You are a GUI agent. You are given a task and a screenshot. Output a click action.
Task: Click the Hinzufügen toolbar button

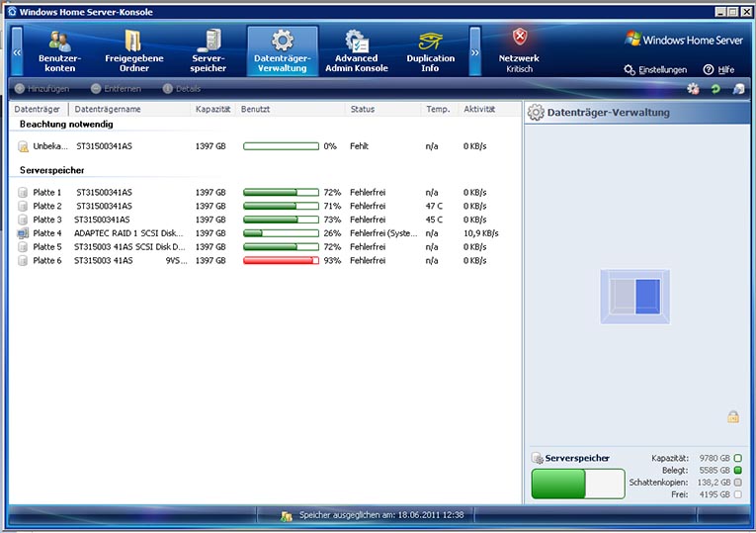[42, 89]
